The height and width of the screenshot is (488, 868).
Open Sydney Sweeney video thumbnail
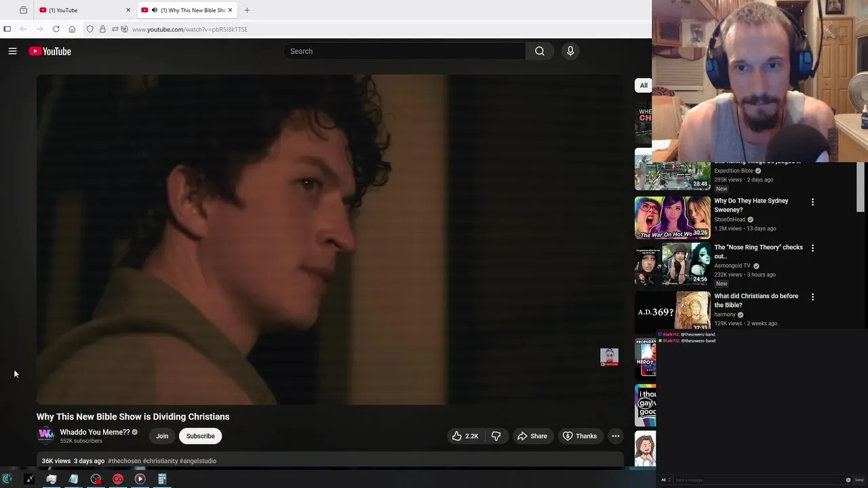672,218
